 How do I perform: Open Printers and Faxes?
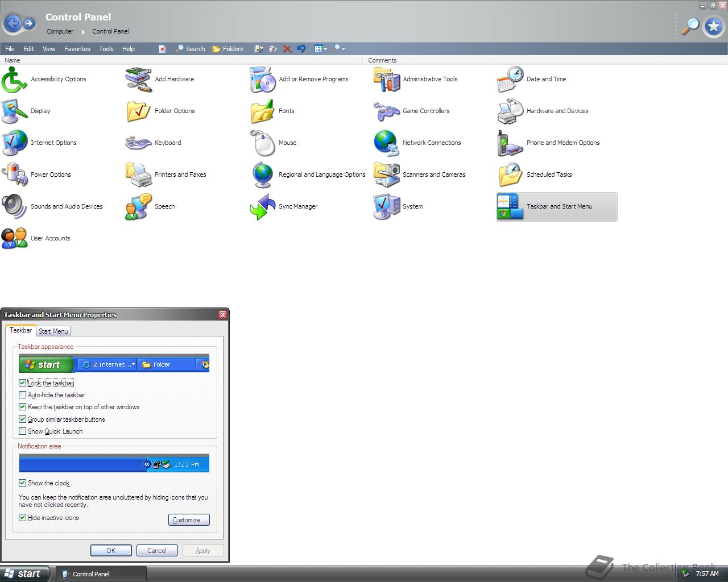[166, 174]
